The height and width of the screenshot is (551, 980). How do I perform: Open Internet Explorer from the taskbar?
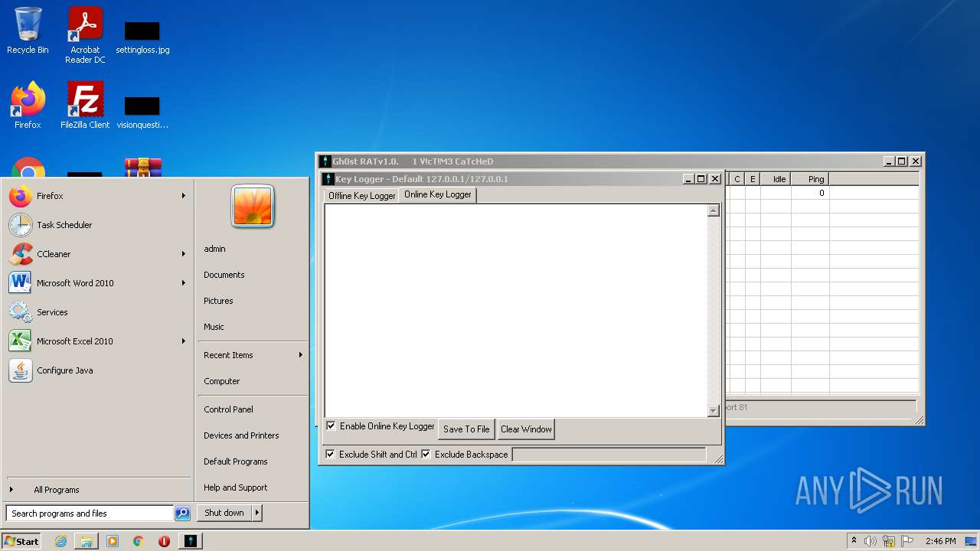coord(60,541)
